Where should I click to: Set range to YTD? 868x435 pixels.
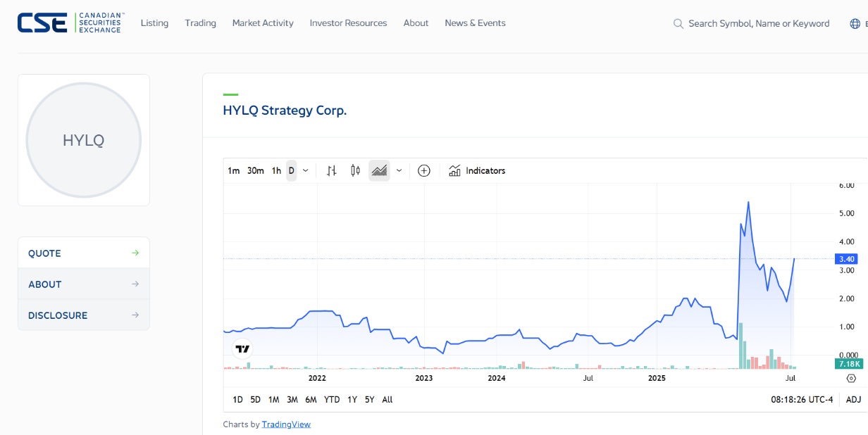click(x=332, y=399)
